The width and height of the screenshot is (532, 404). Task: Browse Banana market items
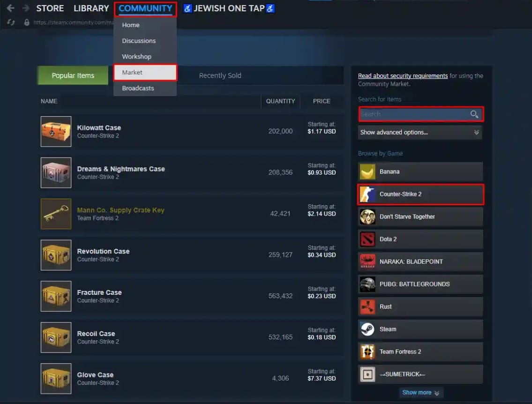[420, 172]
